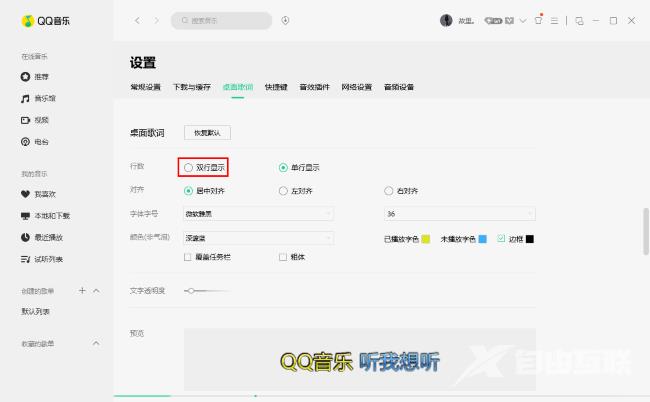Collapse the 创建的歌单 section chevron
The image size is (650, 402).
pos(96,291)
